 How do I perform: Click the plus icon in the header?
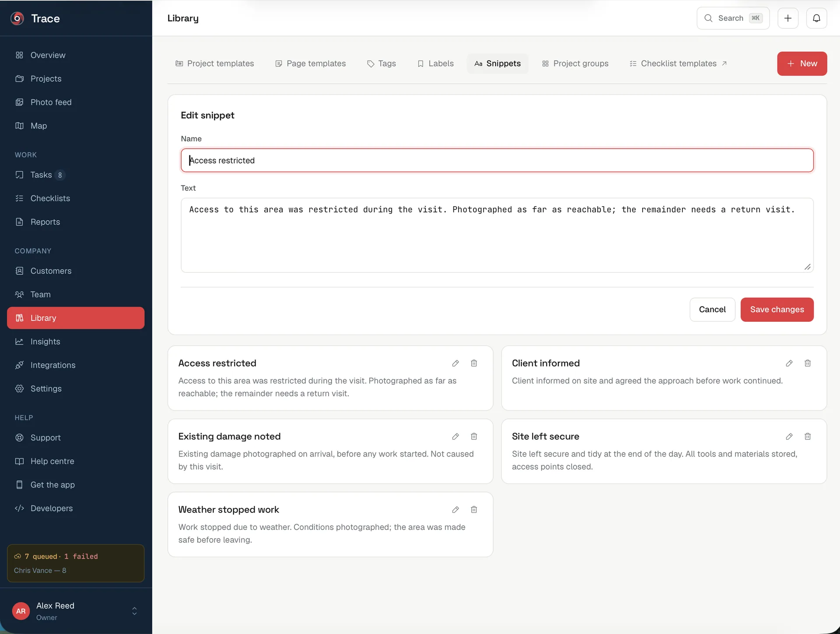(788, 18)
